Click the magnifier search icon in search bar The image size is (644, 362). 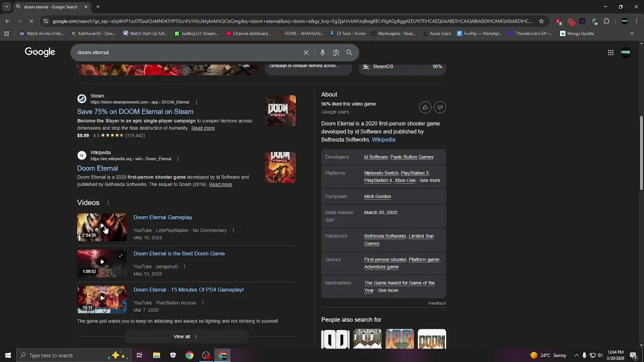click(349, 52)
